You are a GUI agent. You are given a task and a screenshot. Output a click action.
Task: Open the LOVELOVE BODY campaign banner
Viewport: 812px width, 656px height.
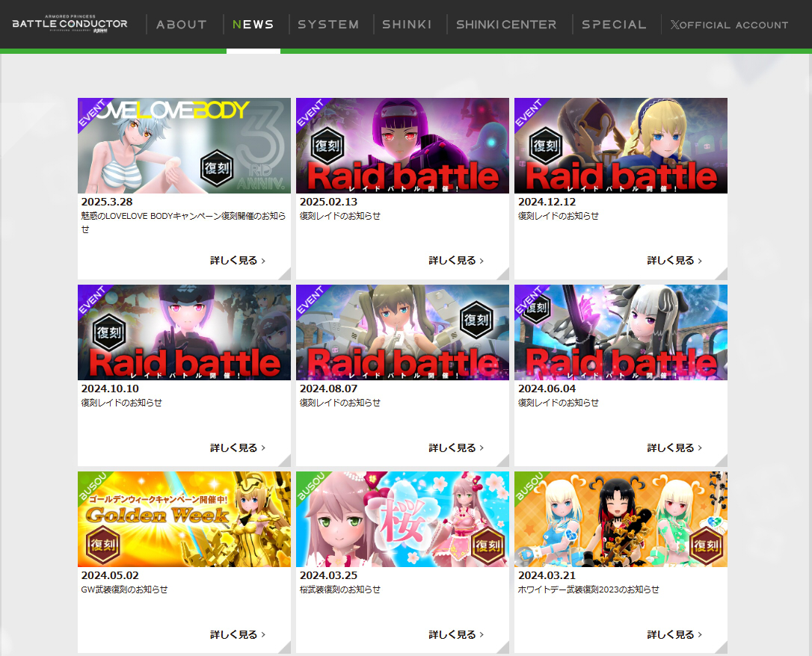[x=185, y=146]
